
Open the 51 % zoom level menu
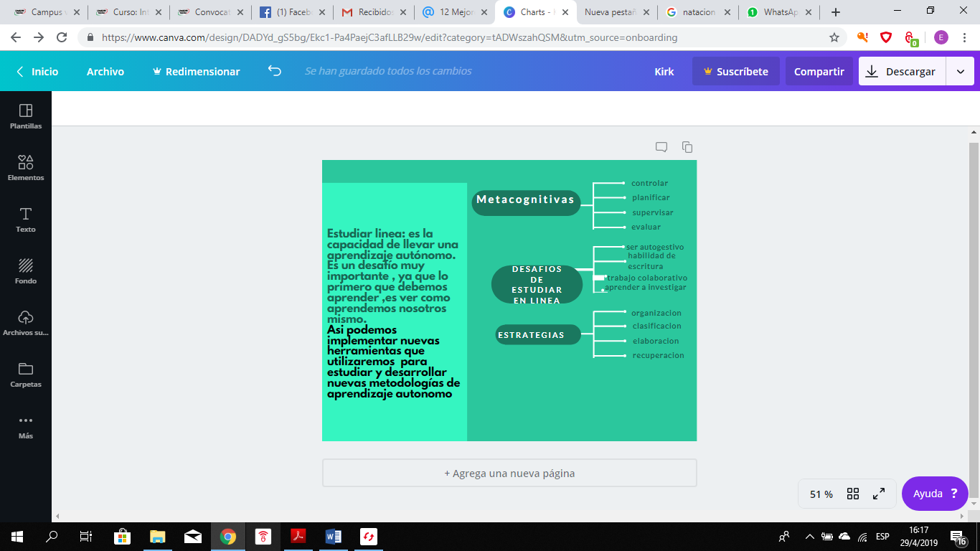[x=821, y=494]
